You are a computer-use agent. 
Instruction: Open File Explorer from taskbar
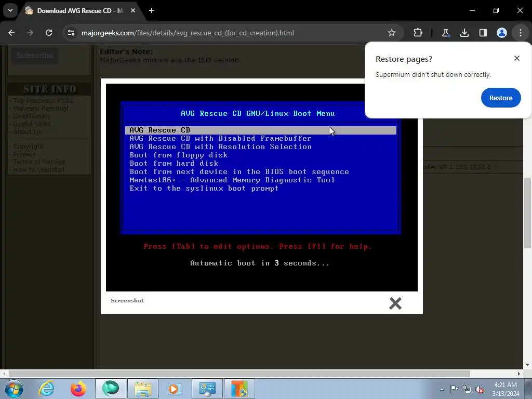143,389
